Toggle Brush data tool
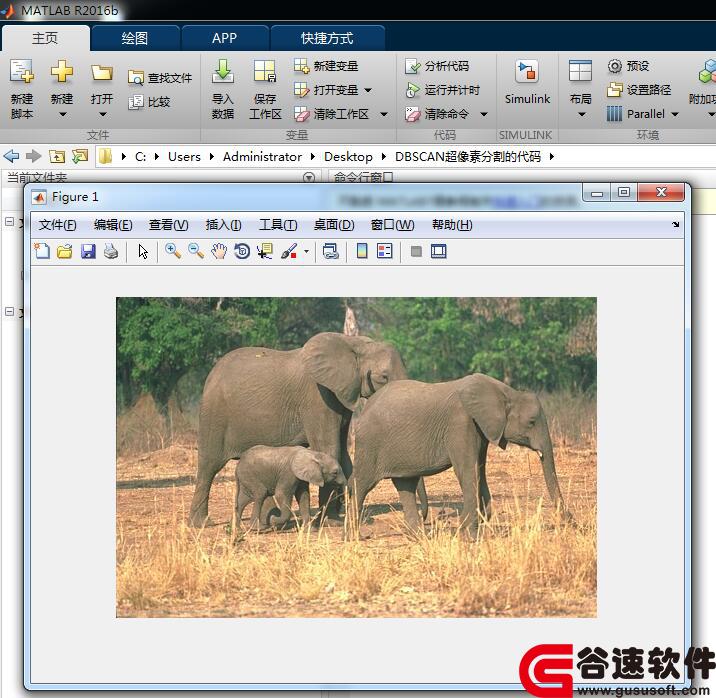716x698 pixels. 289,251
